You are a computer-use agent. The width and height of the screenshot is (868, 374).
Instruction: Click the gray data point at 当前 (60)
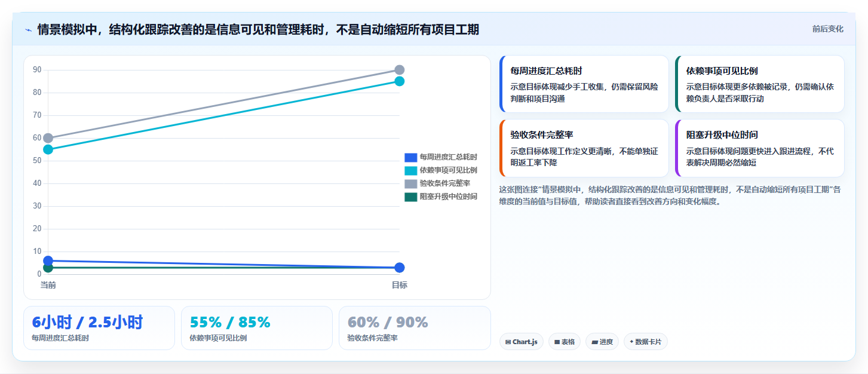click(x=48, y=138)
